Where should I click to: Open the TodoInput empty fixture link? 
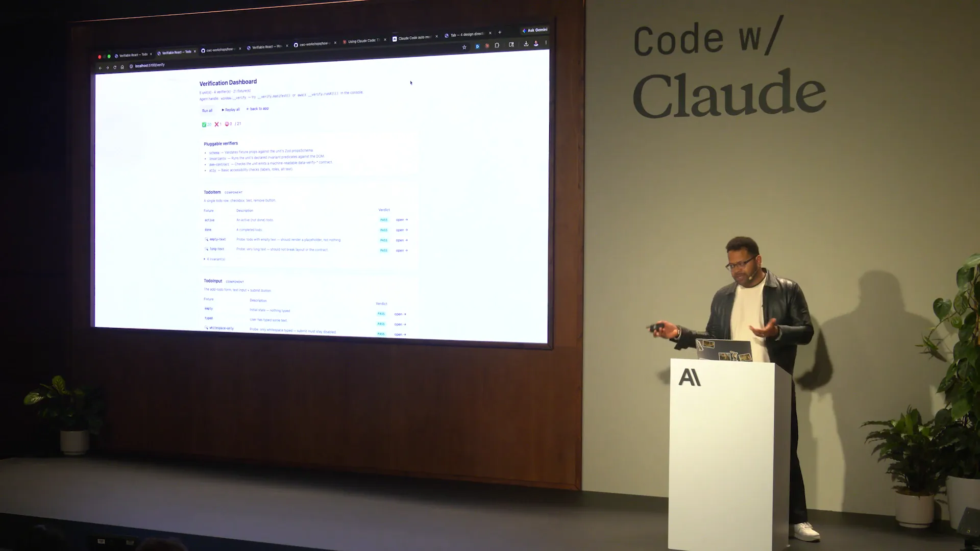tap(400, 314)
